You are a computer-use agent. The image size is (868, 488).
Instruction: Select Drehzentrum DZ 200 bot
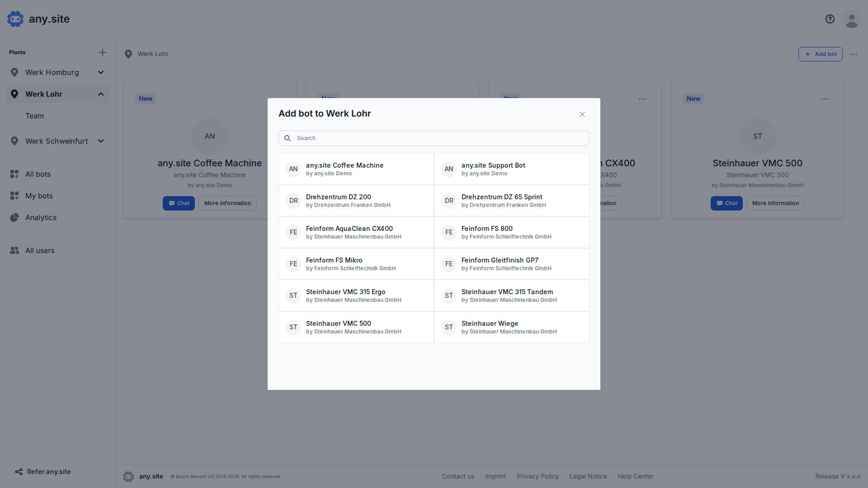pos(356,201)
